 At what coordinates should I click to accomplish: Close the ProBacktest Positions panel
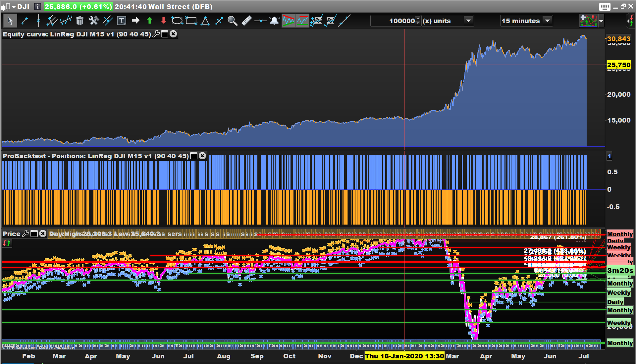click(x=202, y=156)
